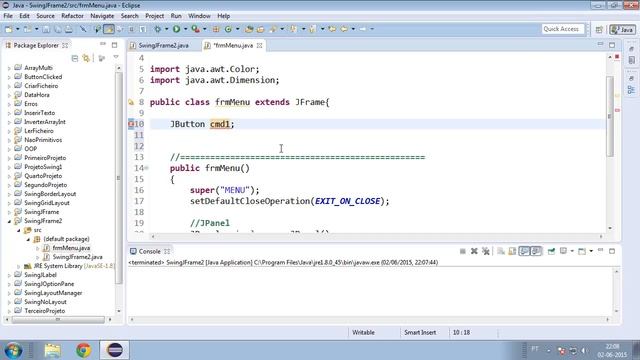Open Chrome from the taskbar
Screen dimensions: 640x360
point(83,350)
